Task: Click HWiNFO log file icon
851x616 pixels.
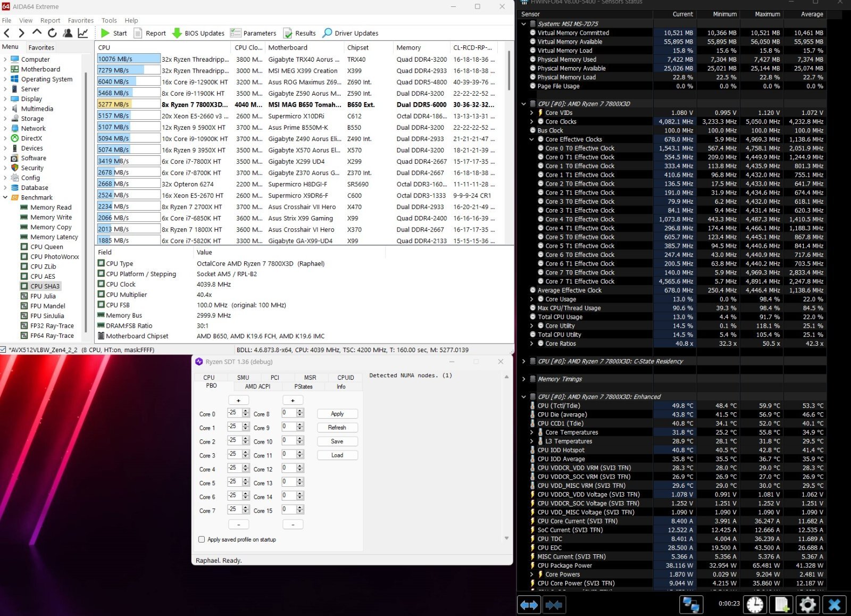Action: (x=782, y=605)
